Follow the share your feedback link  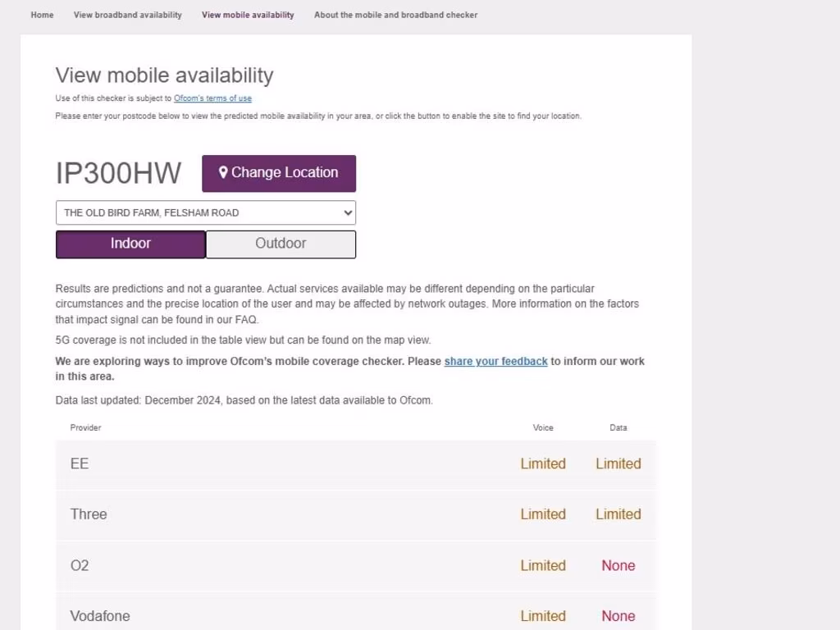coord(495,361)
